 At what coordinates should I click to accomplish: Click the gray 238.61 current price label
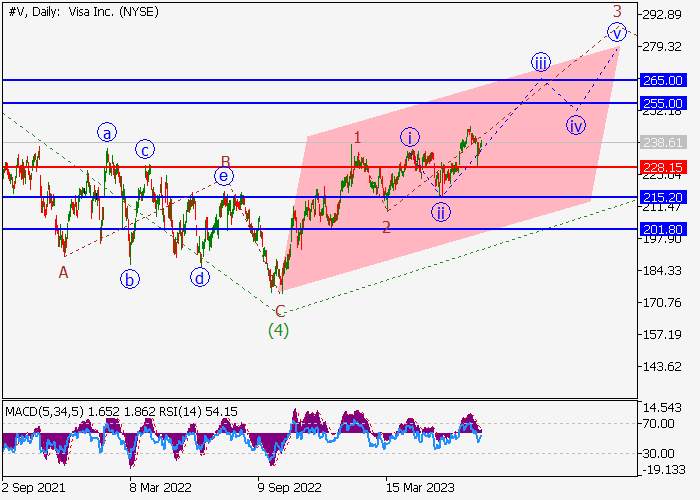[663, 142]
